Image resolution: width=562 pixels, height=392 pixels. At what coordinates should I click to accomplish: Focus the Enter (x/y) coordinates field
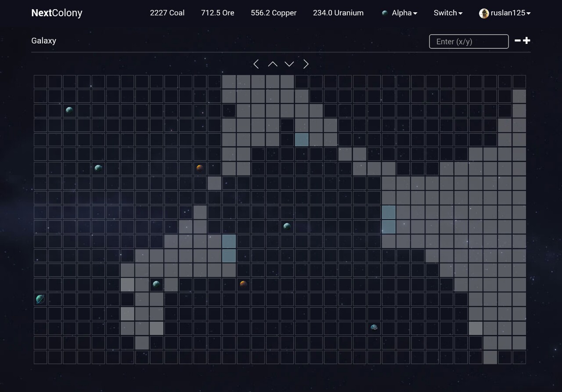coord(468,41)
